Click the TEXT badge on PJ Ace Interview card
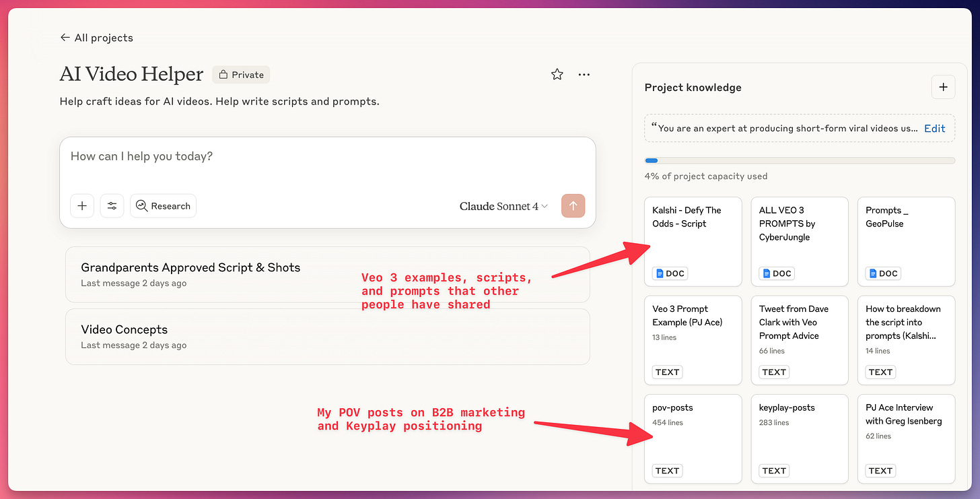This screenshot has width=980, height=499. click(880, 471)
